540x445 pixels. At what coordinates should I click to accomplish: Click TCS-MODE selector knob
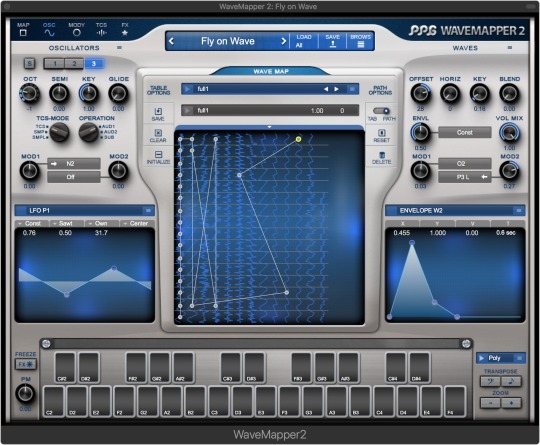point(59,133)
